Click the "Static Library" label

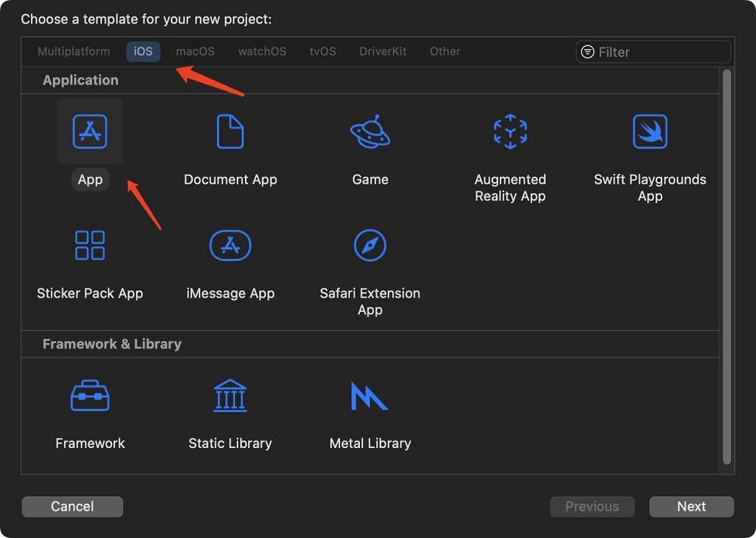coord(230,443)
